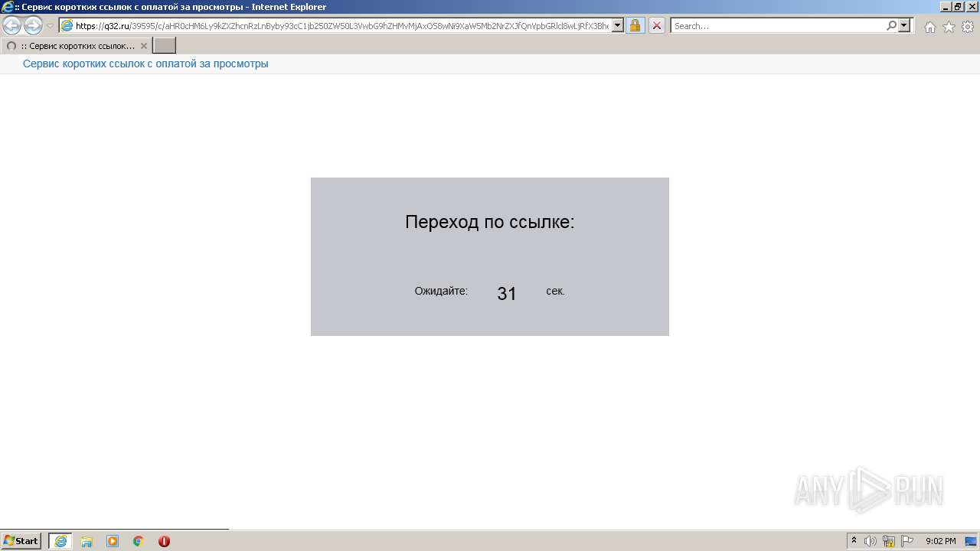Open the recent pages dropdown arrow

coord(51,26)
